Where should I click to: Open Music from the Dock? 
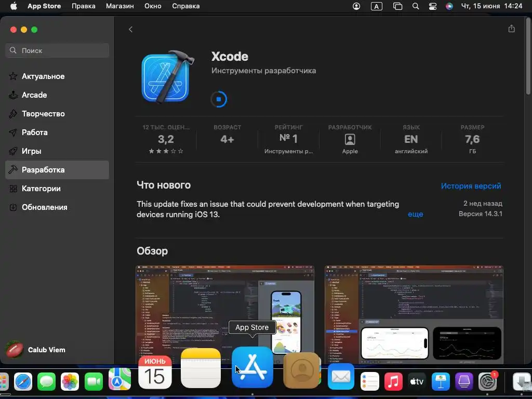[x=393, y=381]
